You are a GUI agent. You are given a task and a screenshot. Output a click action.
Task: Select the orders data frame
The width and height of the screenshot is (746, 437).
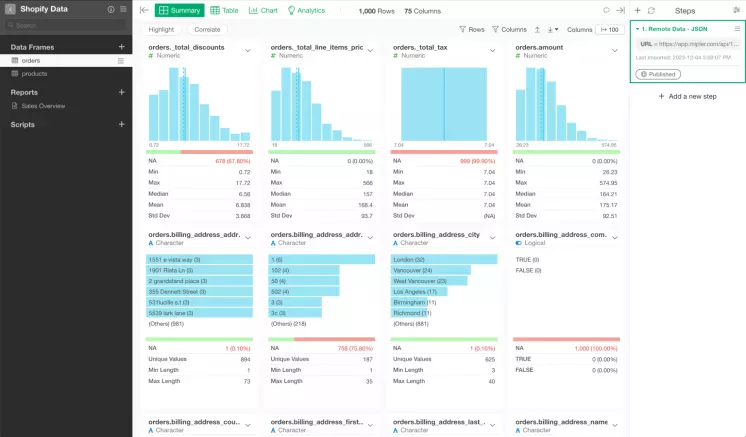tap(66, 60)
